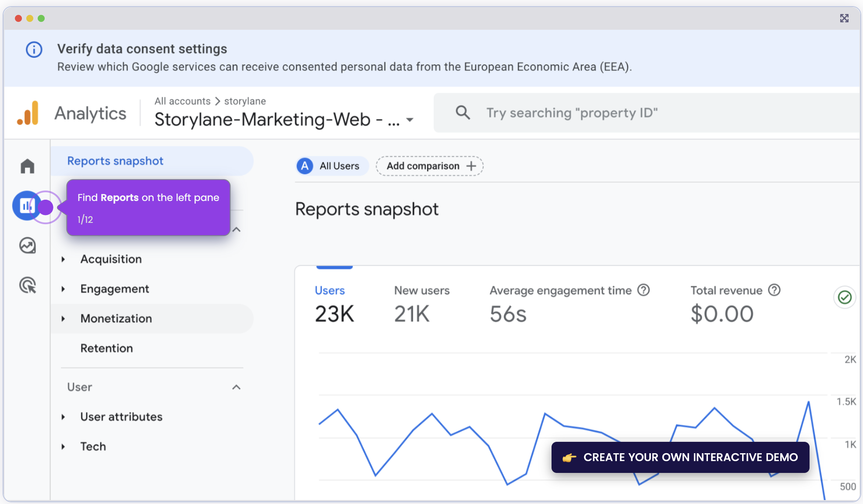Click the search magnifier icon
The width and height of the screenshot is (863, 504).
463,113
